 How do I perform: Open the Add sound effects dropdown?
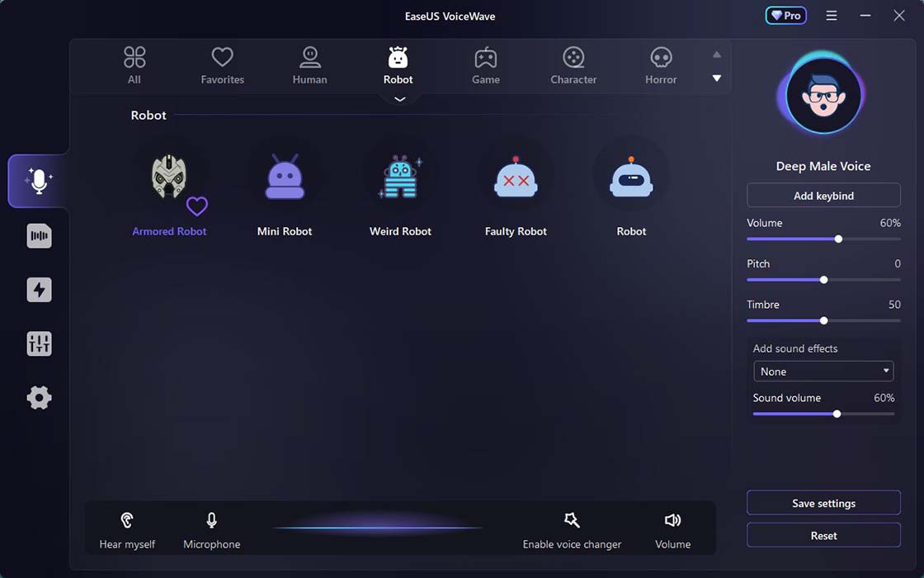tap(823, 372)
